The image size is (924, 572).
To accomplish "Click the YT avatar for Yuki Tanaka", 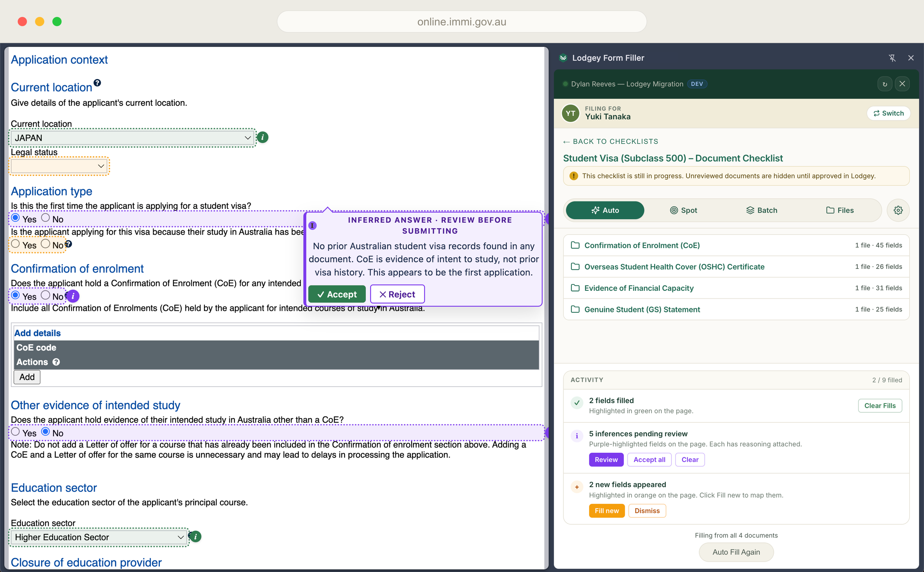I will 571,113.
